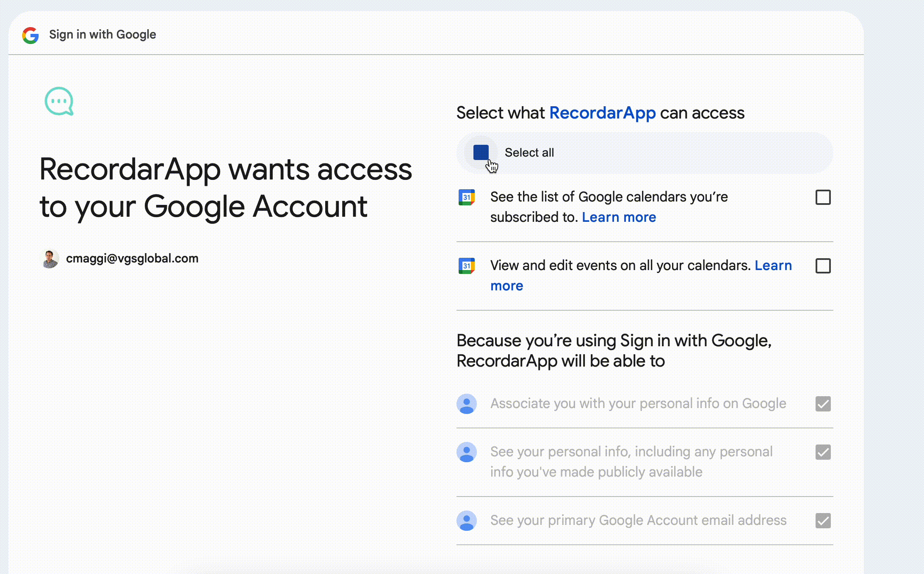924x574 pixels.
Task: Check the Select all checkbox
Action: point(481,152)
